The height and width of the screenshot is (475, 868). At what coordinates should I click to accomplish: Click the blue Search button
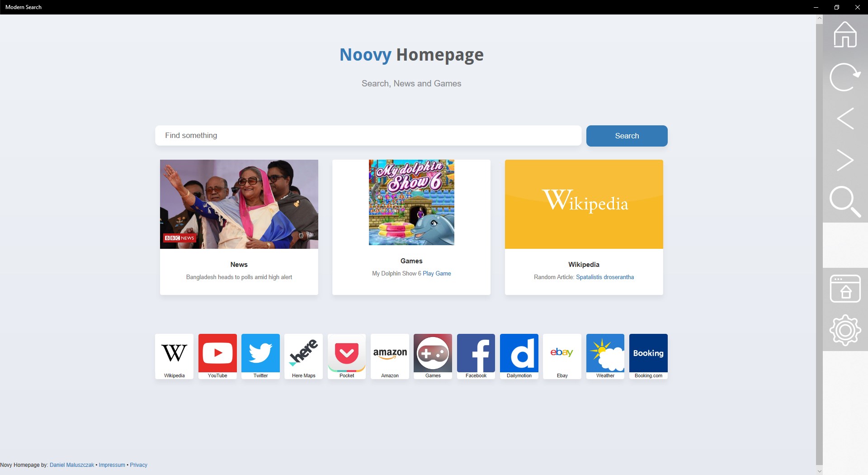(627, 136)
